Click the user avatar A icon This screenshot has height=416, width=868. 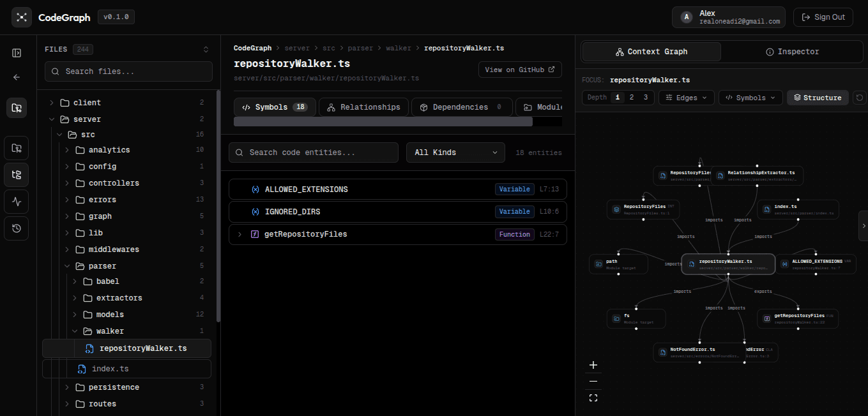[687, 17]
